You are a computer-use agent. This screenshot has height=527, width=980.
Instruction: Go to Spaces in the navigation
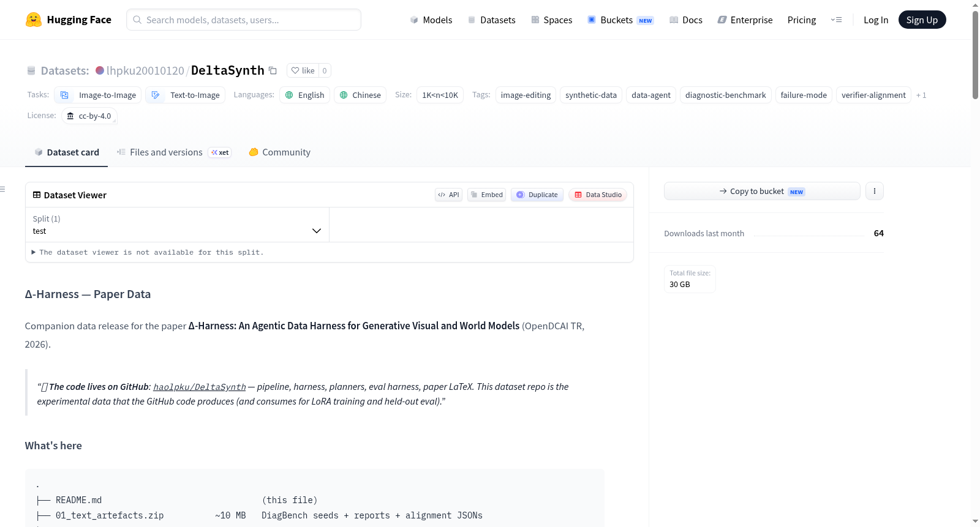552,20
